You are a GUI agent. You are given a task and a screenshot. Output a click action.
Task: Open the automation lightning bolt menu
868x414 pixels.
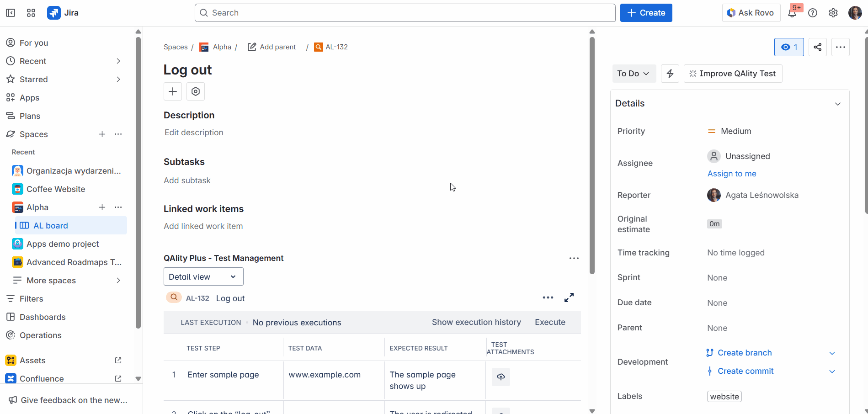click(670, 74)
